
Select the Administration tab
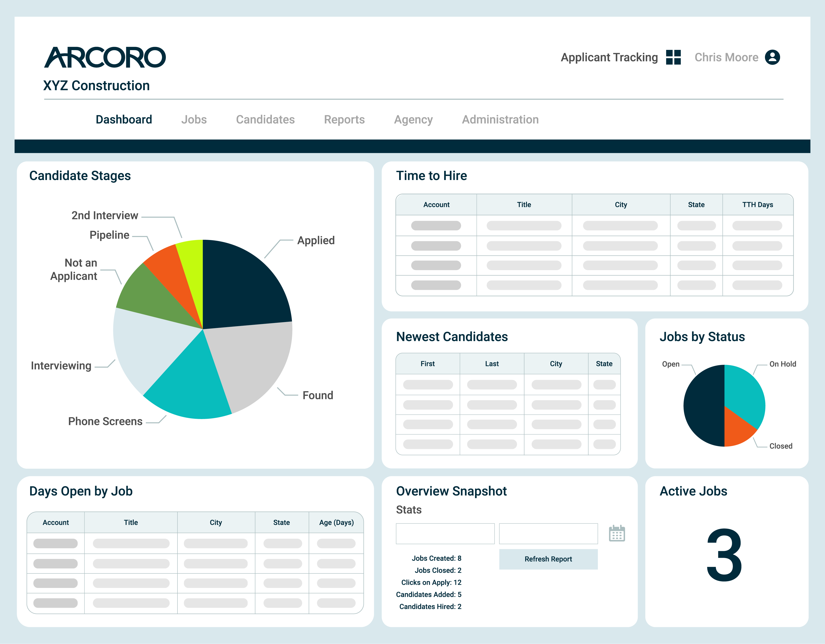(x=500, y=120)
